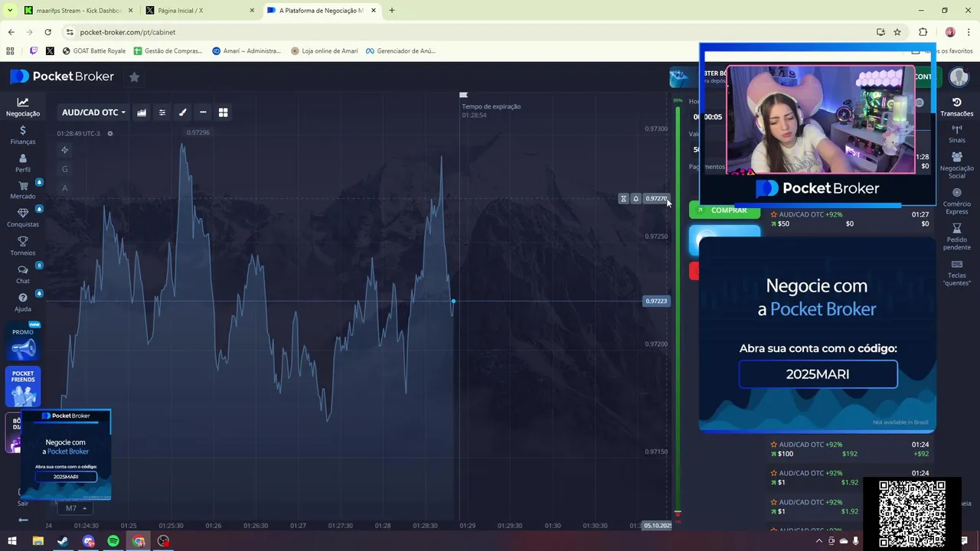Click the bell alert icon at price line
This screenshot has height=551, width=980.
coord(635,199)
